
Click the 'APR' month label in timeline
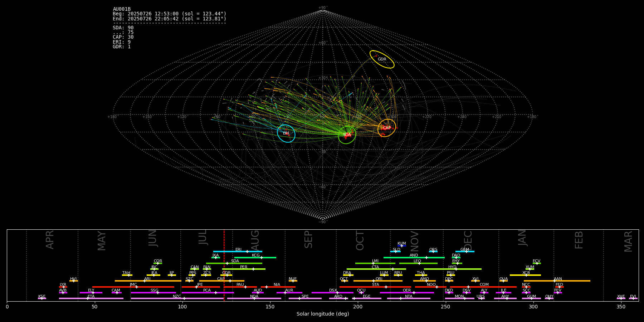click(x=50, y=240)
